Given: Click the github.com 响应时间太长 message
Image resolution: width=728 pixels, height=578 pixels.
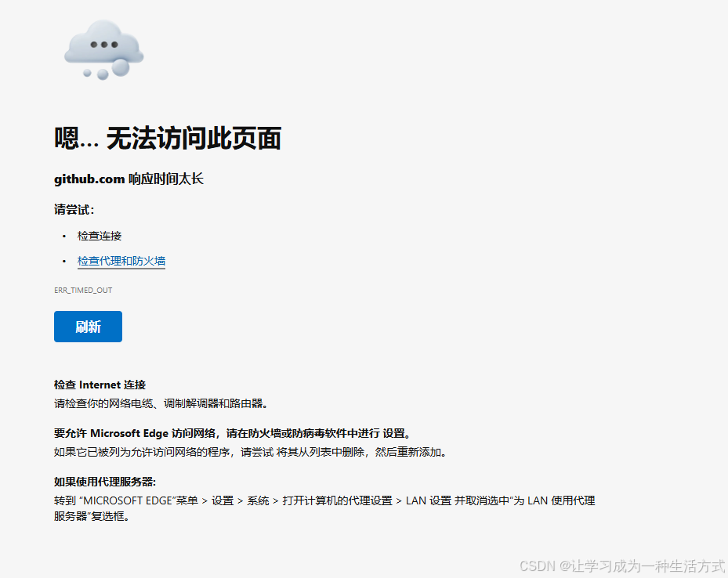Looking at the screenshot, I should [129, 179].
